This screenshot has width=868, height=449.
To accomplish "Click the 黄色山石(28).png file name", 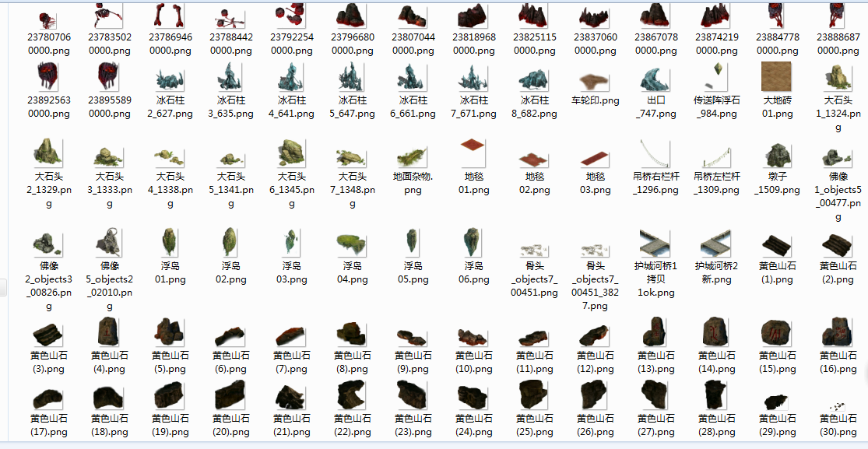I will point(717,425).
